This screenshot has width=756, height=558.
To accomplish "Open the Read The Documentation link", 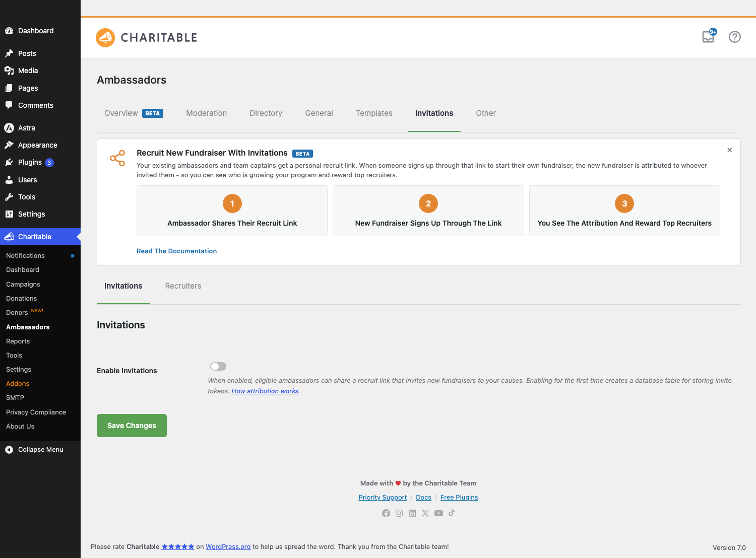I will tap(177, 251).
